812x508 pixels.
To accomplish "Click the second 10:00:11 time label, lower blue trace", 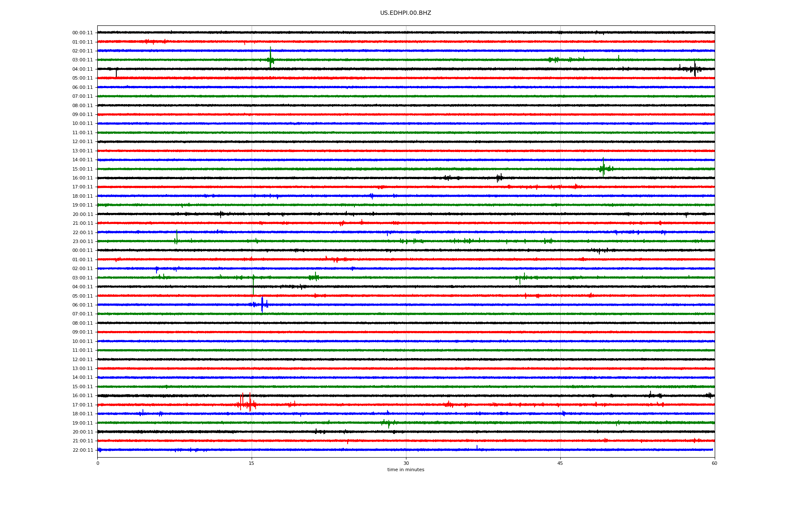I will click(x=82, y=342).
